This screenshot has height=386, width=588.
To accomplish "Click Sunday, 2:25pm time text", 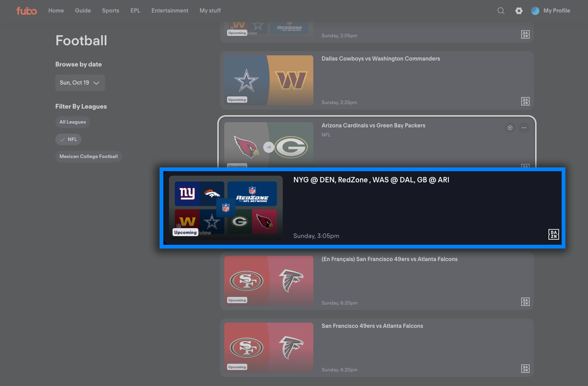I will pos(339,103).
